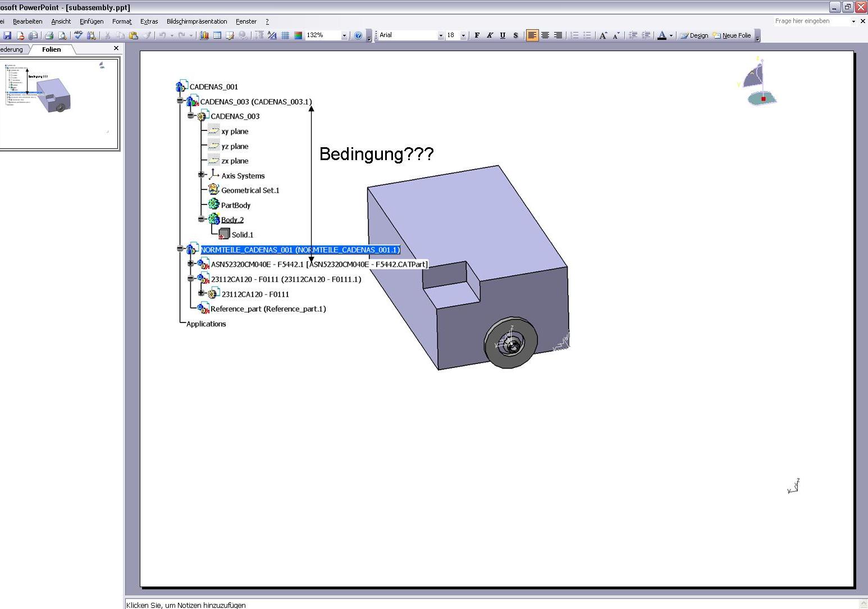Undo the last action
This screenshot has width=868, height=609.
tap(162, 35)
